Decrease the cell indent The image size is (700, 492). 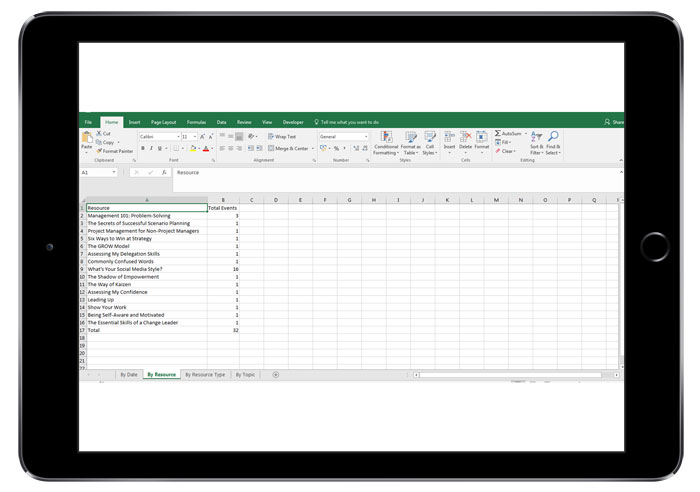pos(250,148)
